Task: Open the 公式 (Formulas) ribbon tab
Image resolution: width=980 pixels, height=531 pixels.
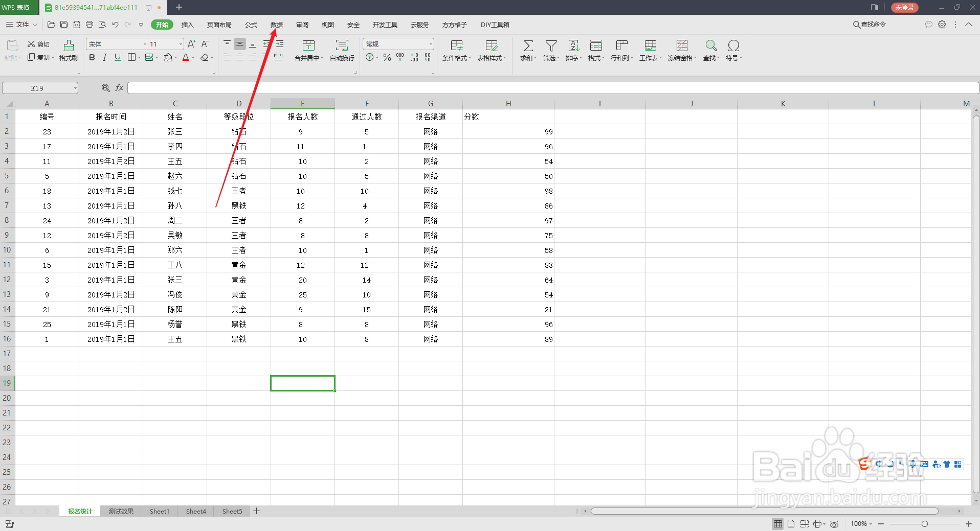Action: 251,25
